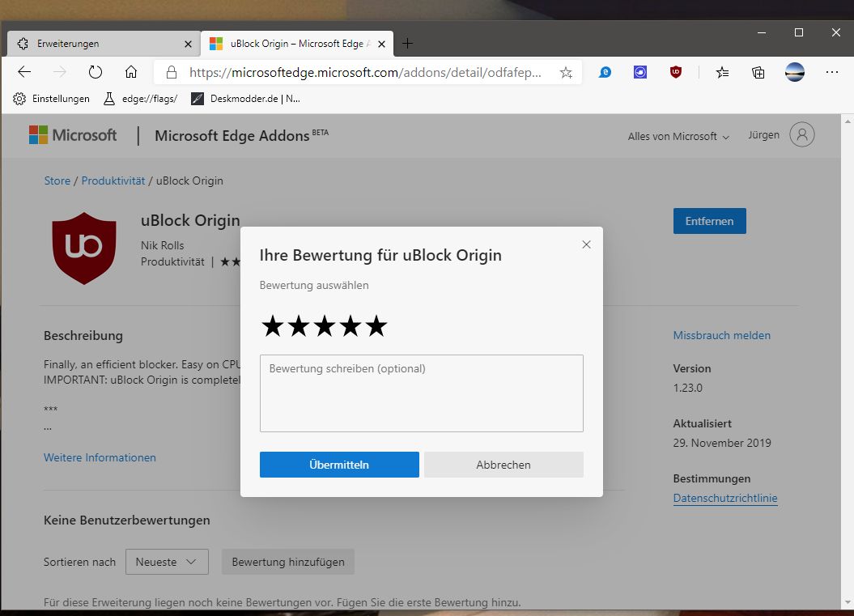
Task: Open the Missbrauch melden link
Action: (722, 335)
